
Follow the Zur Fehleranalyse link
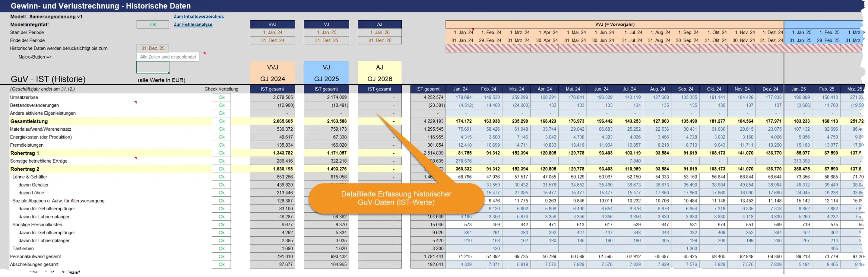click(x=193, y=24)
